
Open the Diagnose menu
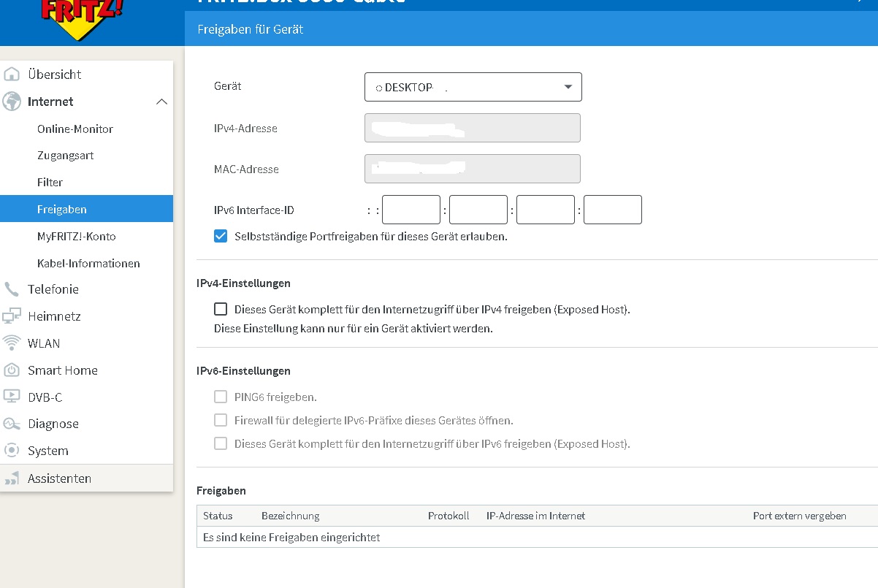[x=53, y=424]
